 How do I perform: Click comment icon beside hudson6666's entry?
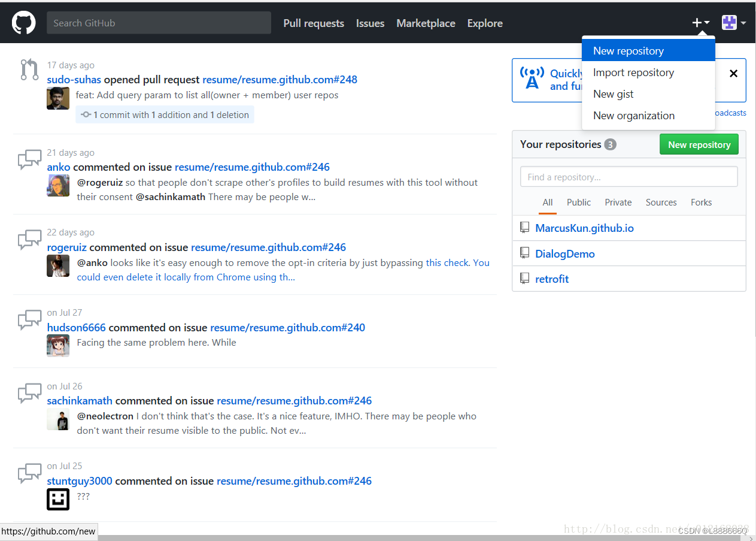(x=29, y=319)
